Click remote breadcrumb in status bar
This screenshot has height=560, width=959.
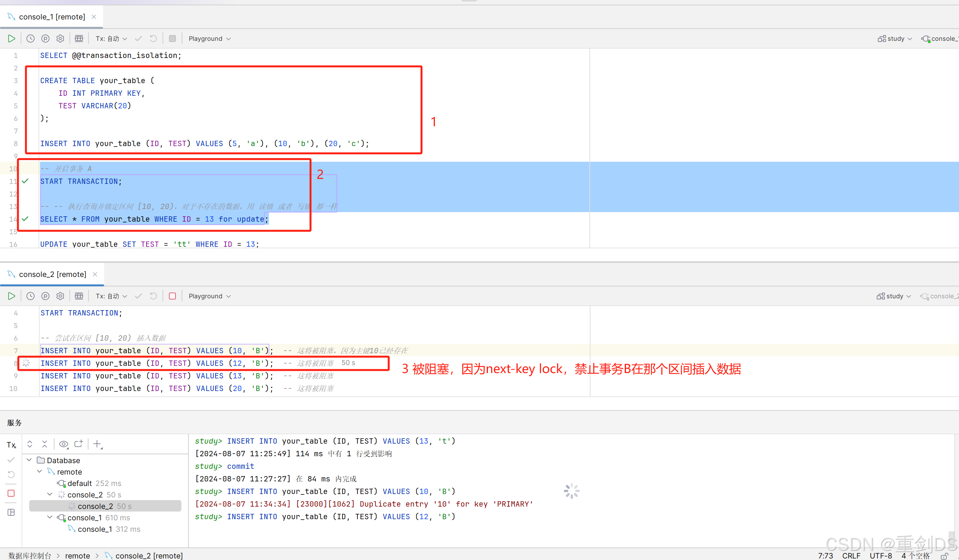pyautogui.click(x=77, y=555)
